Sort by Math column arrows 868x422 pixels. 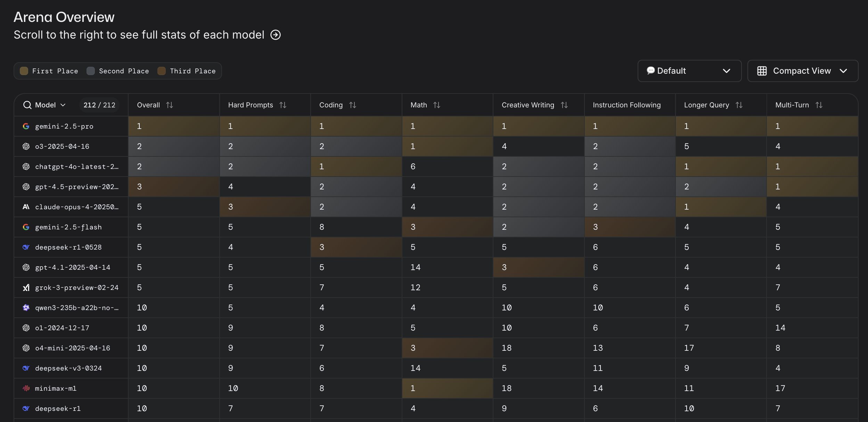pos(437,105)
